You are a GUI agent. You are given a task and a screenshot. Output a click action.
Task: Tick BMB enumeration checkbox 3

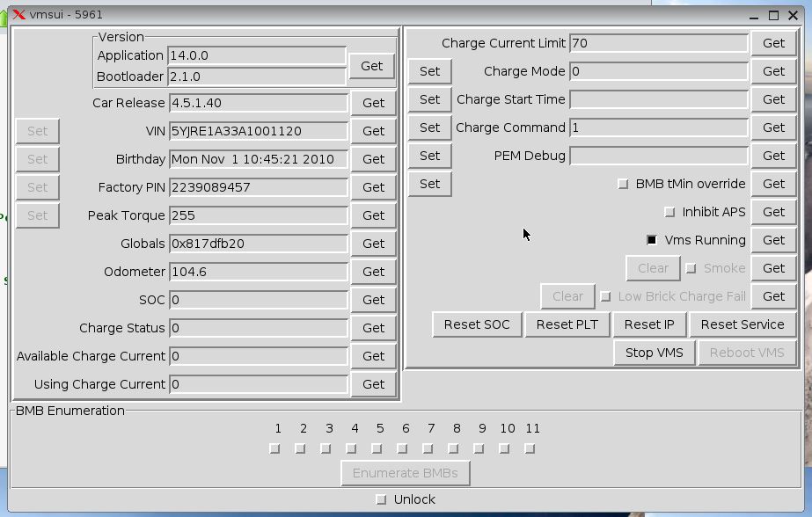click(x=326, y=448)
